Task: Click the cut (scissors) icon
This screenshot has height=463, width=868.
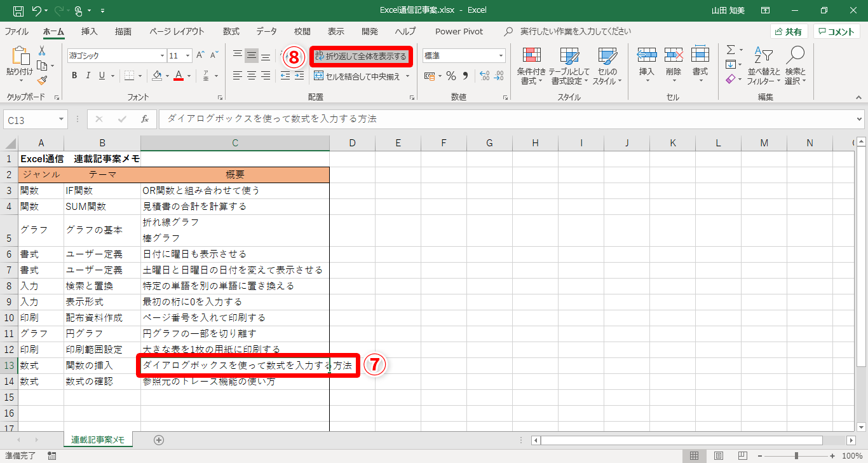Action: [x=42, y=51]
